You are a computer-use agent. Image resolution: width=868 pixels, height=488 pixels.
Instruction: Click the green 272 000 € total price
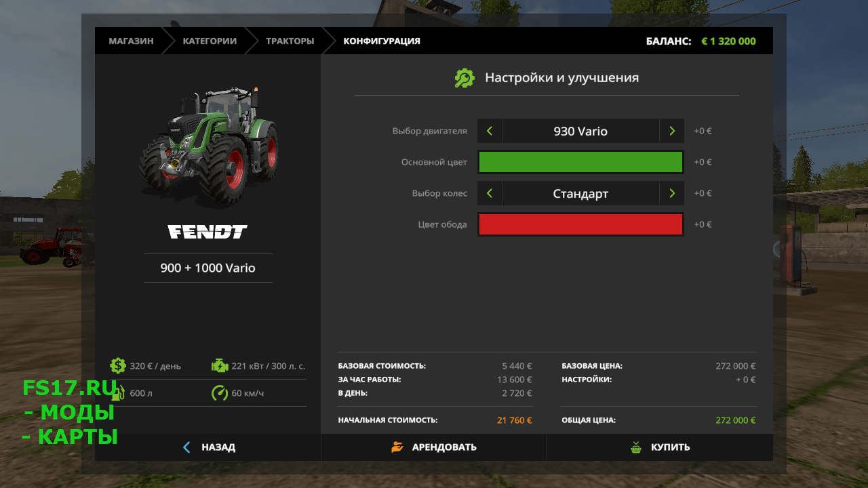(735, 420)
